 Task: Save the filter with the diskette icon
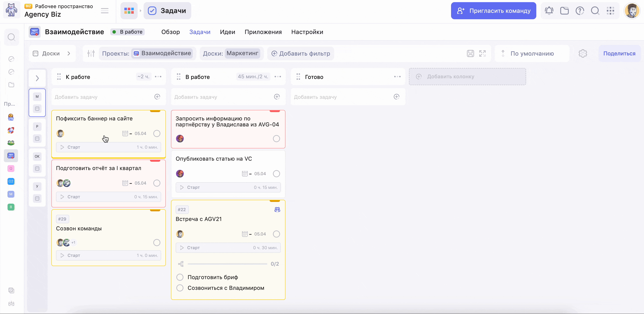pos(470,53)
